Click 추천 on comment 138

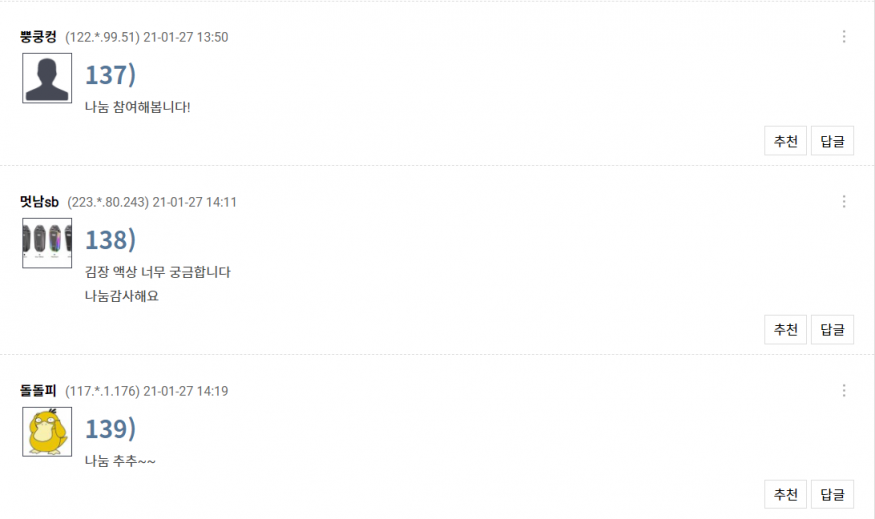[785, 329]
